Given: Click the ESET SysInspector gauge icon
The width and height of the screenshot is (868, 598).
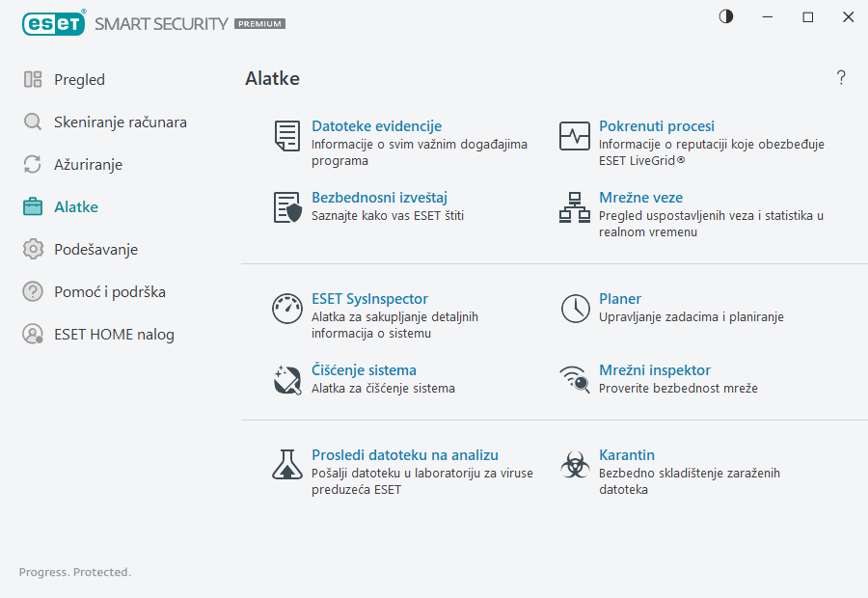Looking at the screenshot, I should tap(286, 309).
